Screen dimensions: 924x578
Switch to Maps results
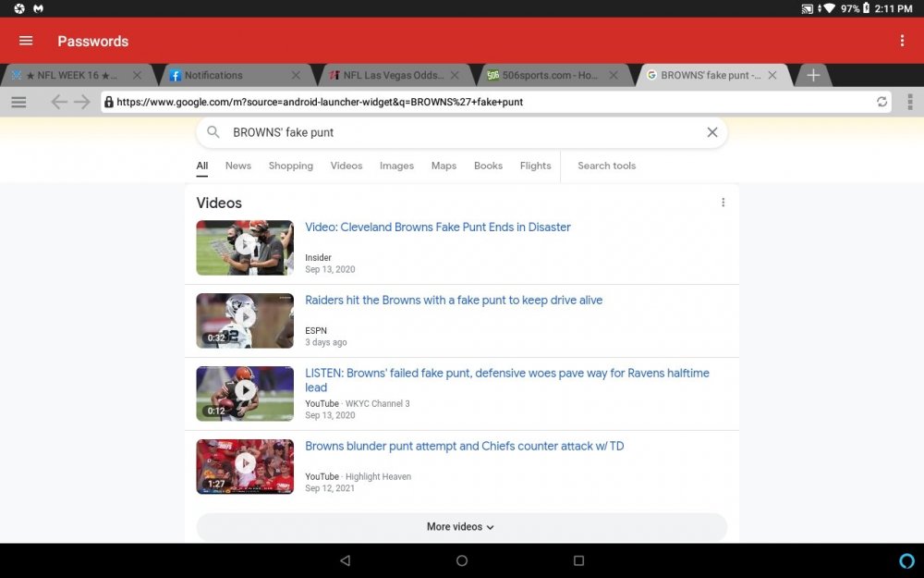[x=444, y=166]
